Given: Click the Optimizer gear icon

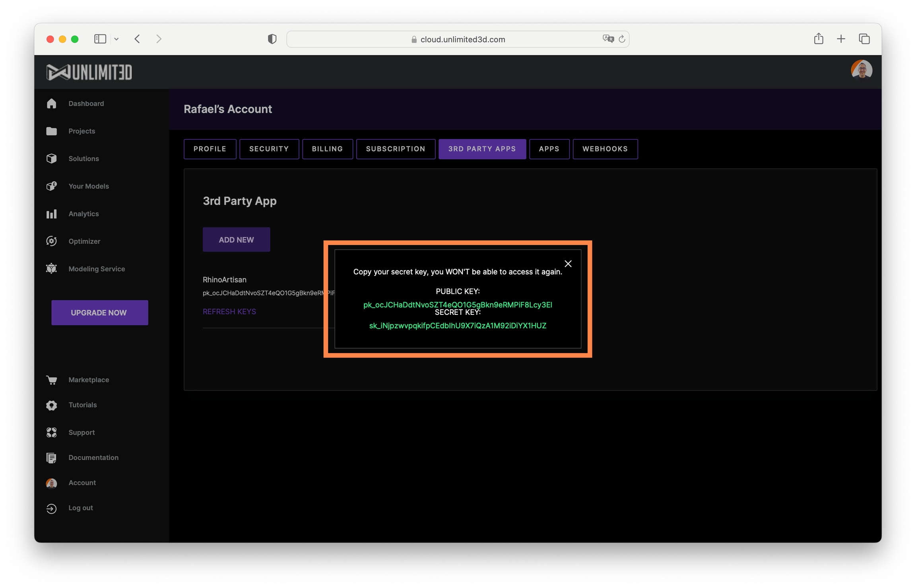Looking at the screenshot, I should [x=51, y=241].
